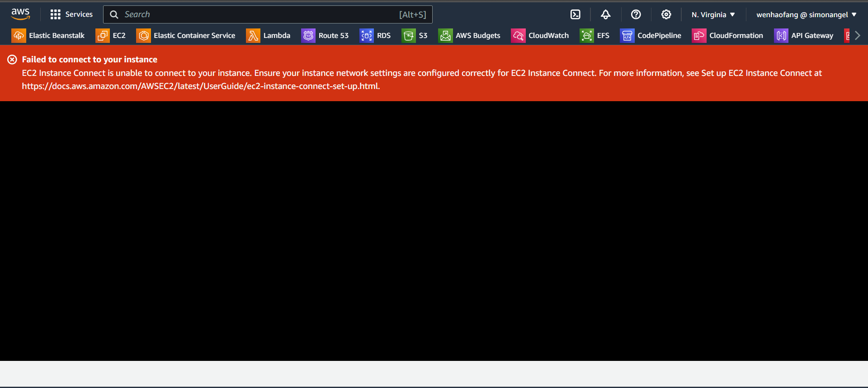Viewport: 868px width, 388px height.
Task: Click the CodePipeline icon
Action: 627,35
